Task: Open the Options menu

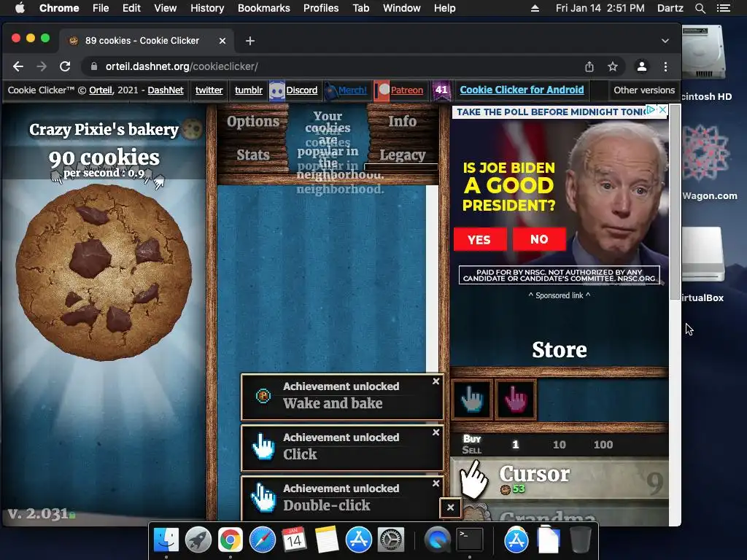Action: click(253, 122)
